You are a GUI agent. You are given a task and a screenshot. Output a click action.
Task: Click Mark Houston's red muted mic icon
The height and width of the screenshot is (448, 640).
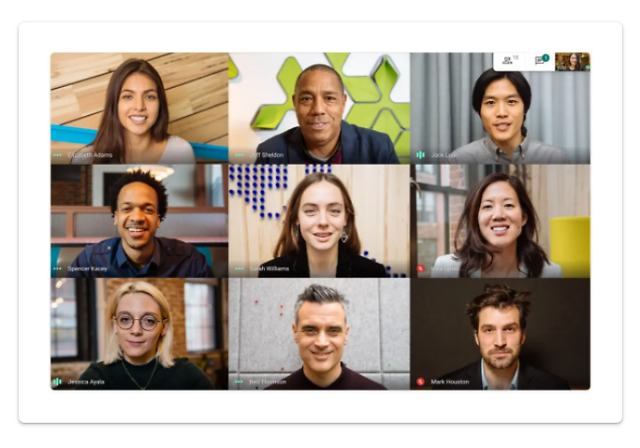421,381
